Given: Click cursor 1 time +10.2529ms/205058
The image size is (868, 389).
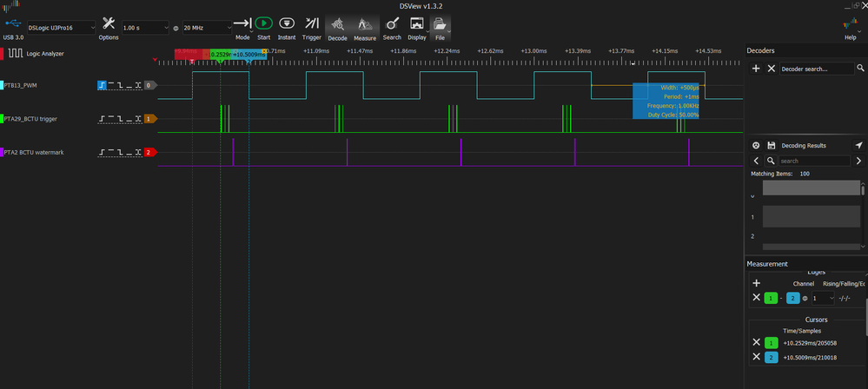Looking at the screenshot, I should [809, 343].
